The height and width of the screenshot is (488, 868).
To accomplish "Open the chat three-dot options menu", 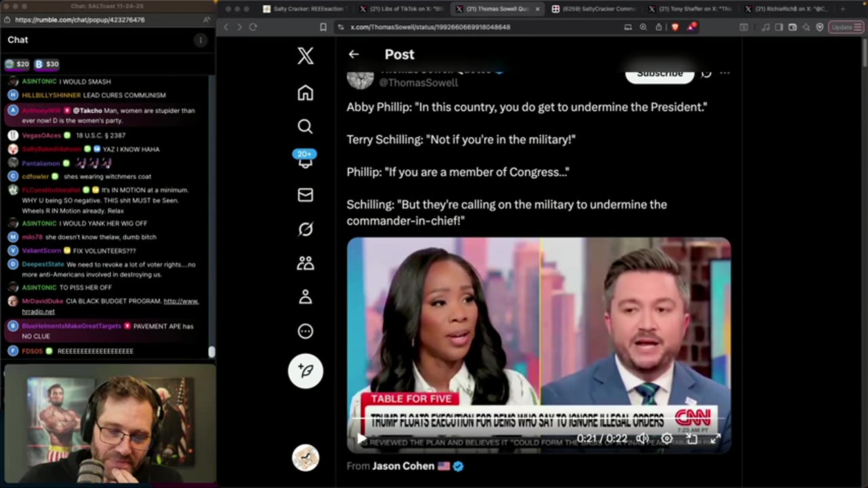I will coord(200,40).
